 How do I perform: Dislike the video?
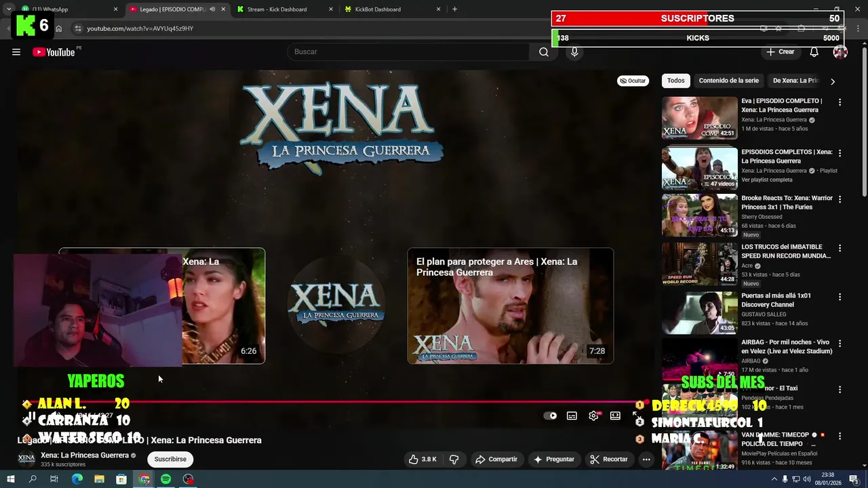[454, 460]
